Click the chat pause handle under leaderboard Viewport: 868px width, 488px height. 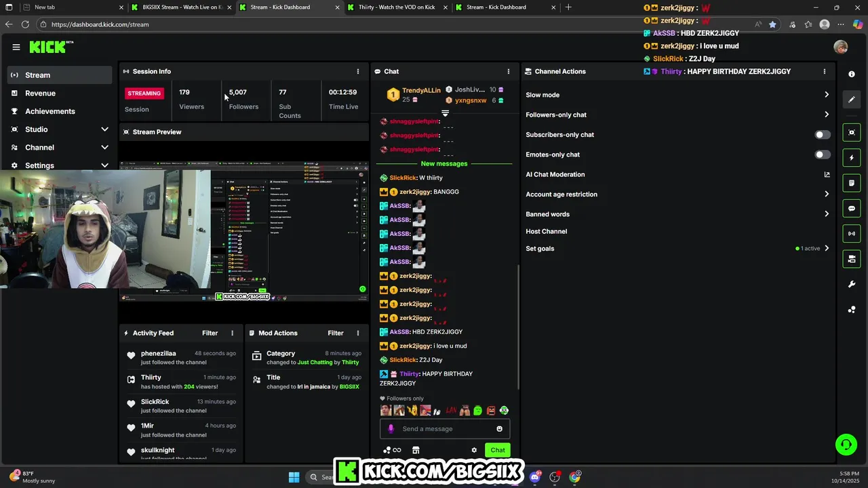(445, 113)
